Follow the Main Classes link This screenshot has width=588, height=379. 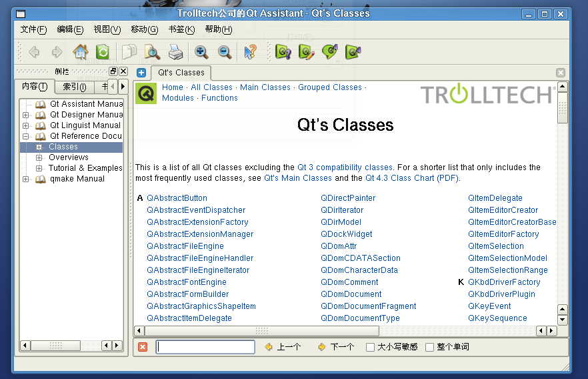click(x=265, y=87)
